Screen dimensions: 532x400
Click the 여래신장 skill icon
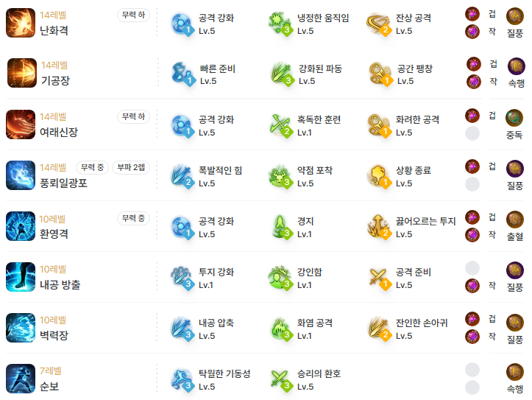coord(21,124)
